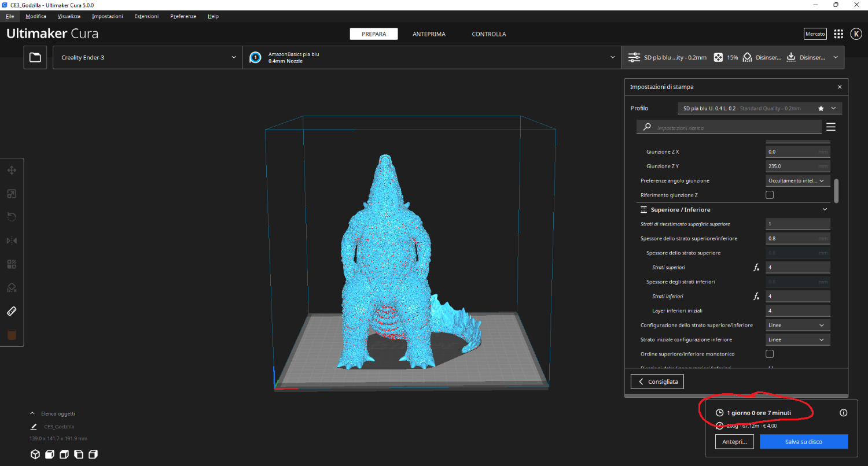This screenshot has width=868, height=466.
Task: Select the Mirror tool in left toolbar
Action: click(x=12, y=241)
